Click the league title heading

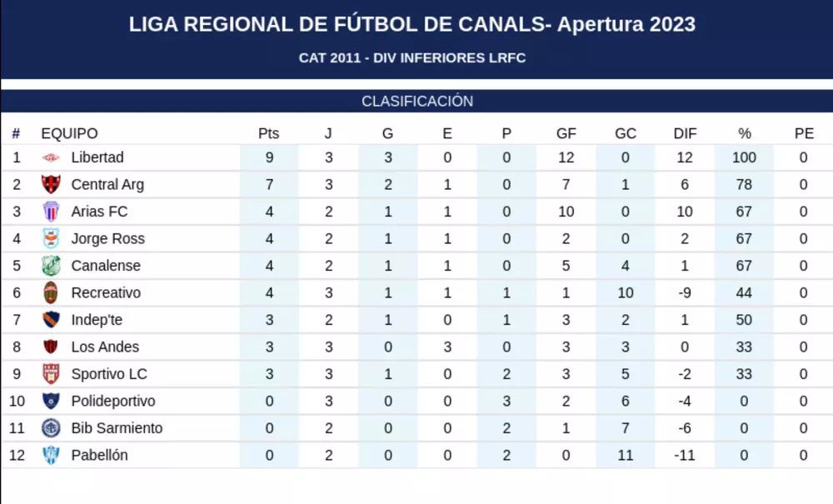click(x=412, y=25)
